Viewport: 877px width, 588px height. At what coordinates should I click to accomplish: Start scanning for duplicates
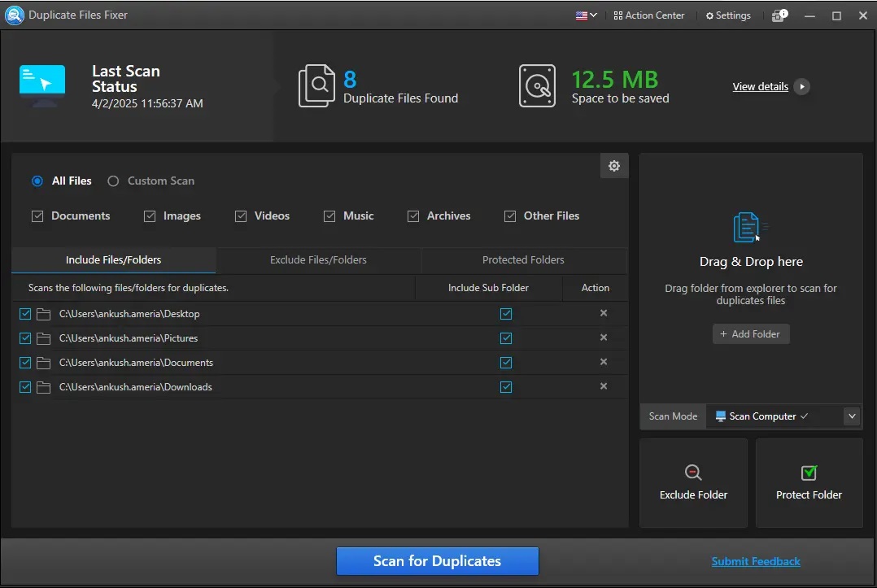coord(437,560)
